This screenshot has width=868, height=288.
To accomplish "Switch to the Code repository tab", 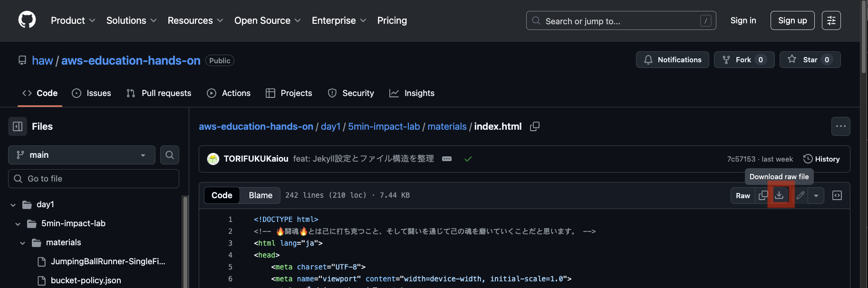I will coord(40,93).
